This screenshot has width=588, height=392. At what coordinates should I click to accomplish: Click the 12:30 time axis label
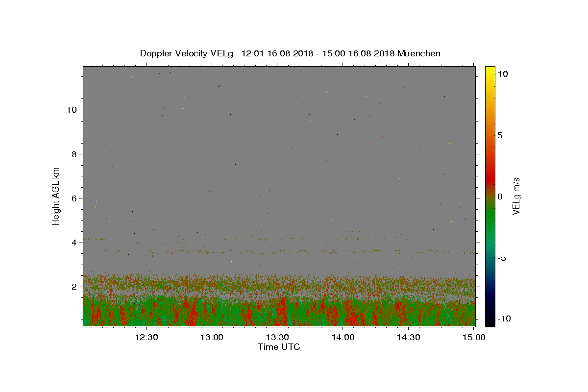[x=147, y=337]
